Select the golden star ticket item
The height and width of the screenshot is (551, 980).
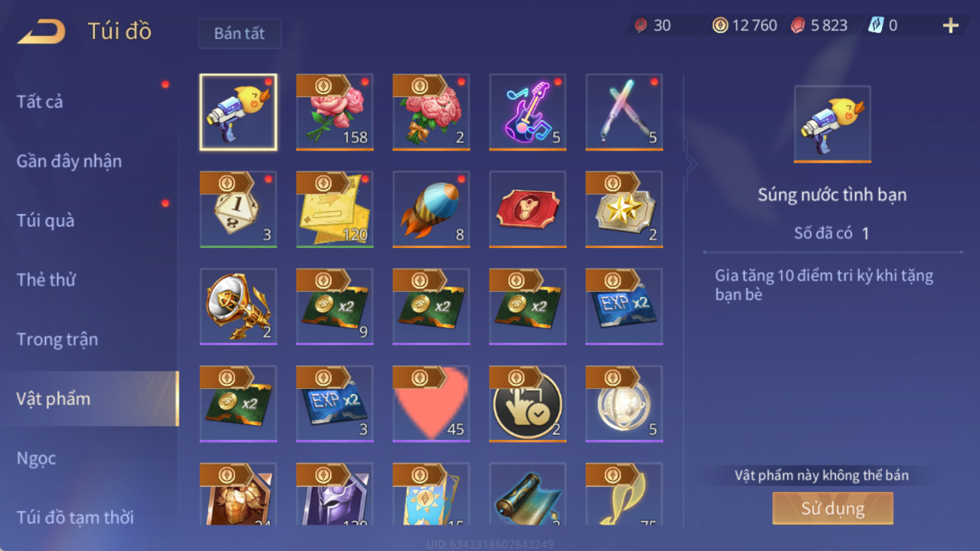pyautogui.click(x=624, y=210)
